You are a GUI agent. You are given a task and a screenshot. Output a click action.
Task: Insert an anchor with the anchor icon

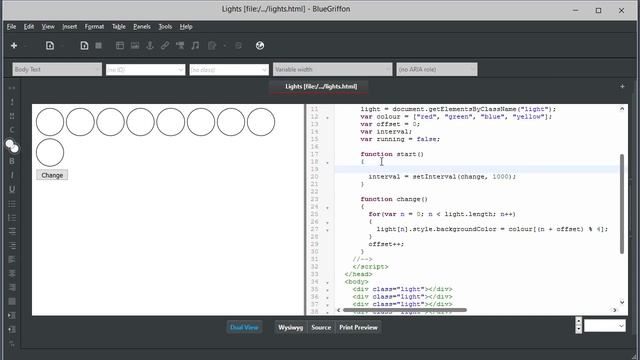click(x=150, y=46)
